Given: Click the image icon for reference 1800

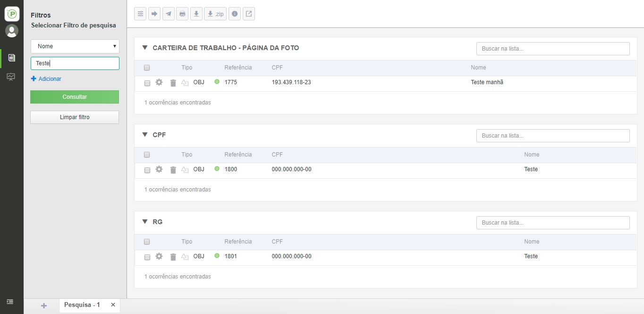Looking at the screenshot, I should click(x=185, y=170).
